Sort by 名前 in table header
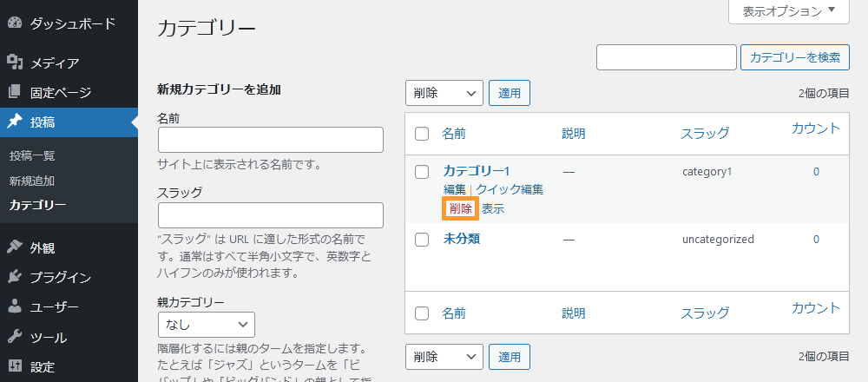Image resolution: width=868 pixels, height=382 pixels. [x=454, y=134]
